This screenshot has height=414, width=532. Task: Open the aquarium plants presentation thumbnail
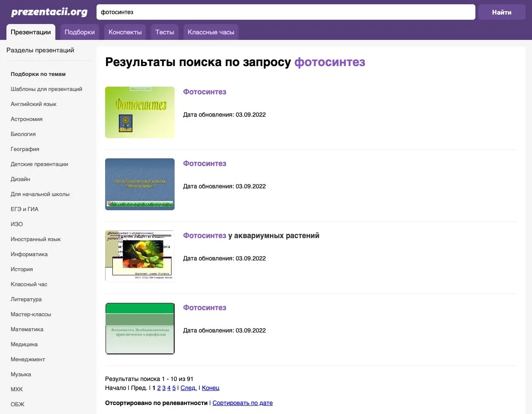pos(140,256)
